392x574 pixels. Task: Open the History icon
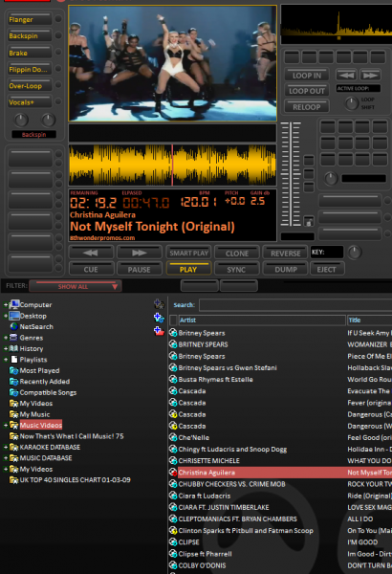[x=13, y=348]
